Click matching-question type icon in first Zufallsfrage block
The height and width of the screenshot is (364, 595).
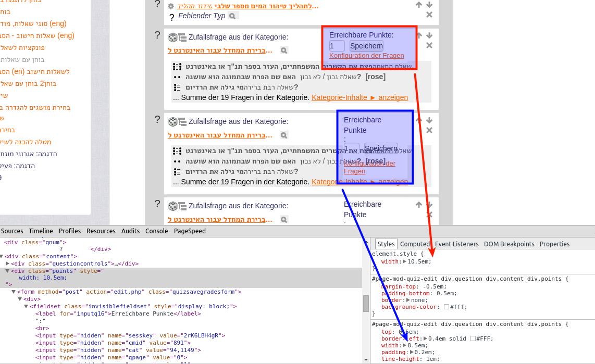point(177,67)
